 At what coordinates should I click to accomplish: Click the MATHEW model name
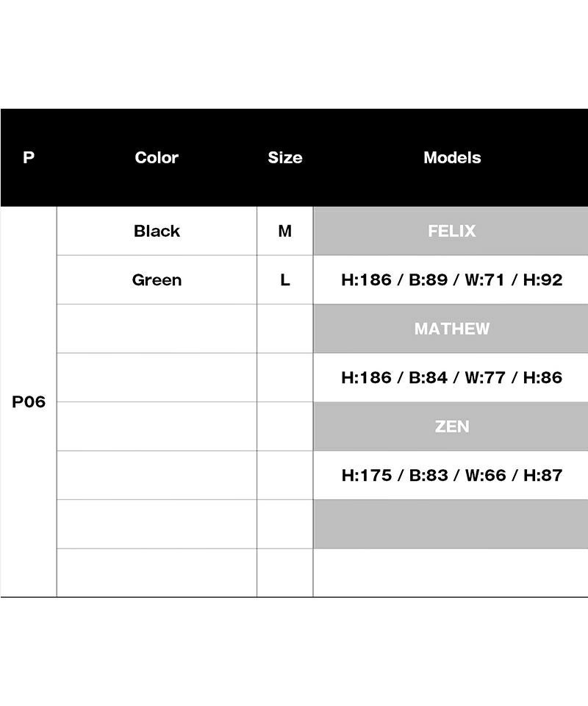451,329
